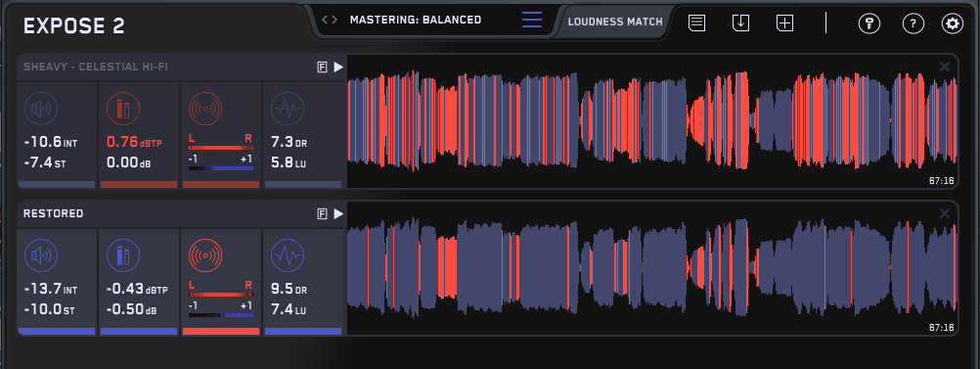Open the Mastering: Balanced preset selector
The width and height of the screenshot is (980, 369).
416,20
